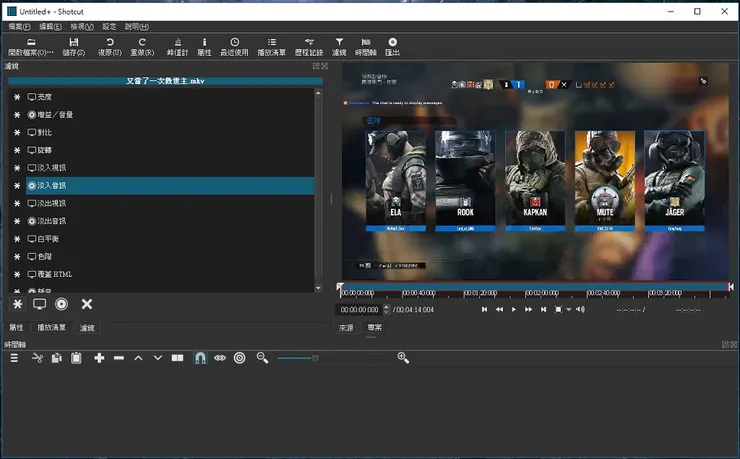Click the 來源 source tab button

346,327
